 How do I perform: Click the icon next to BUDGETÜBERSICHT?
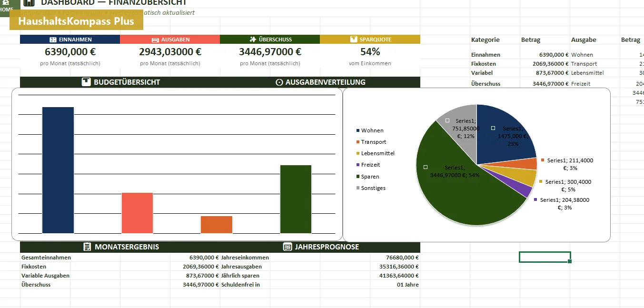coord(86,82)
